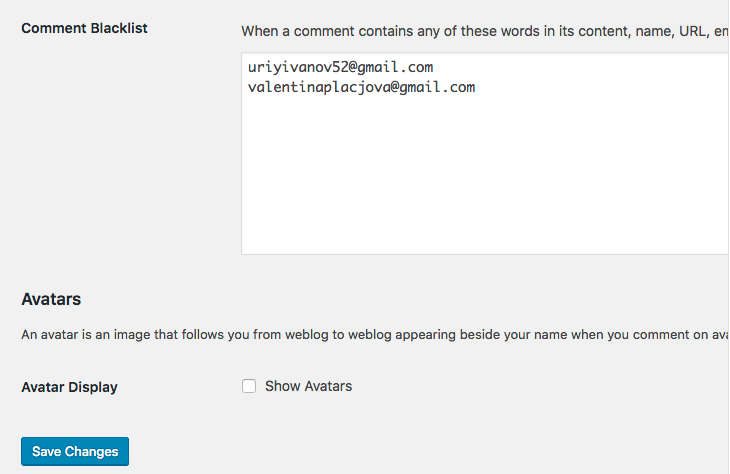Screen dimensions: 730x474
Task: Click "gmail.com" in the first blacklist entry
Action: (x=395, y=68)
